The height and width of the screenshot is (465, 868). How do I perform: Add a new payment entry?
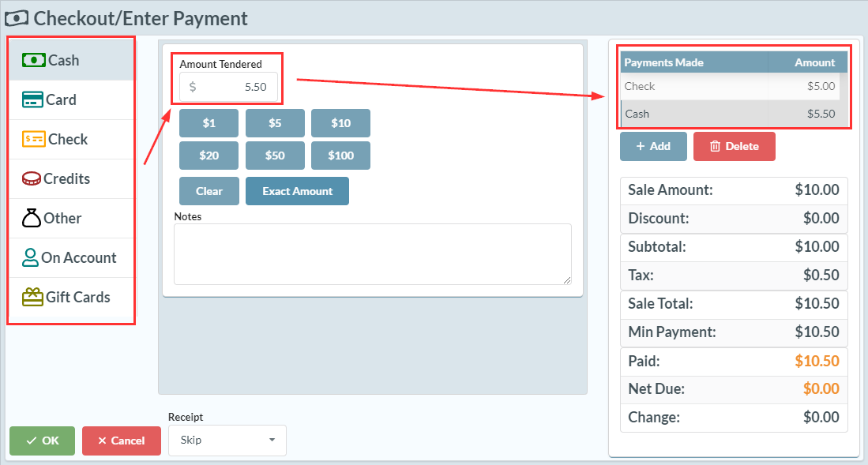pos(653,146)
